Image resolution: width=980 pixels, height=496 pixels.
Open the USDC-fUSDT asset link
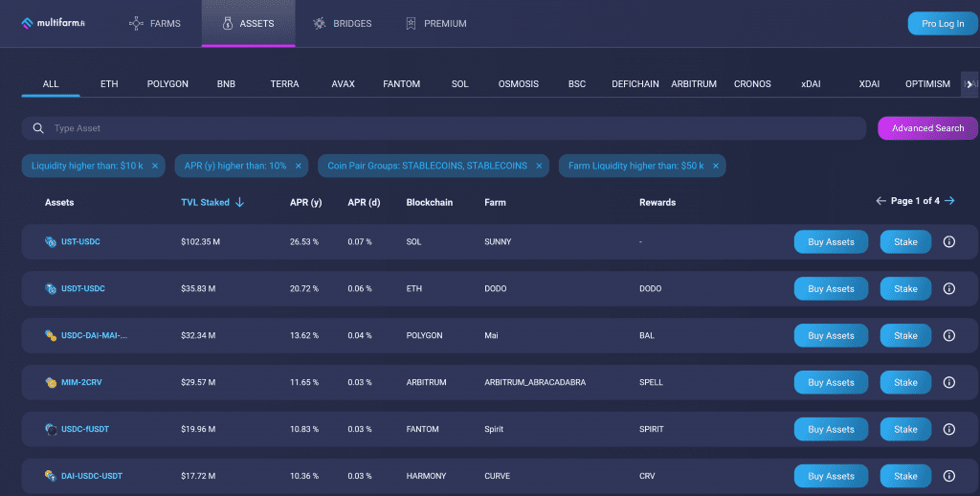pyautogui.click(x=85, y=429)
